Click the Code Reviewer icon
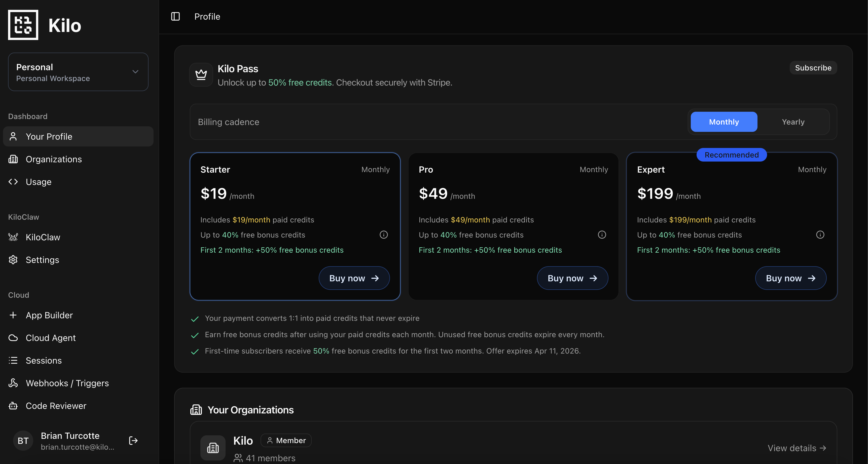This screenshot has height=464, width=868. click(13, 406)
